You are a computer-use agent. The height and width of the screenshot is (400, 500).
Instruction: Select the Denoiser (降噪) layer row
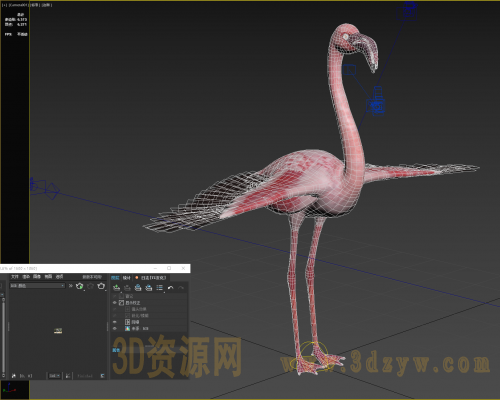point(149,322)
